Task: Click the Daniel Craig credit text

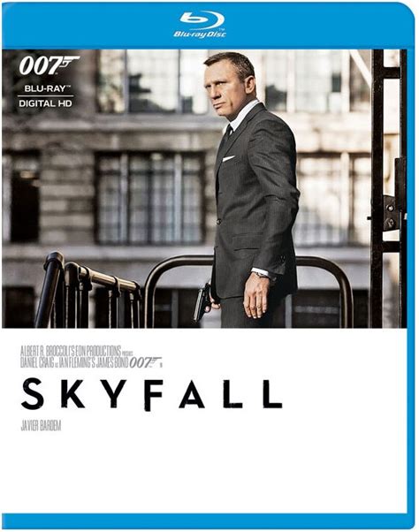Action: (x=36, y=363)
